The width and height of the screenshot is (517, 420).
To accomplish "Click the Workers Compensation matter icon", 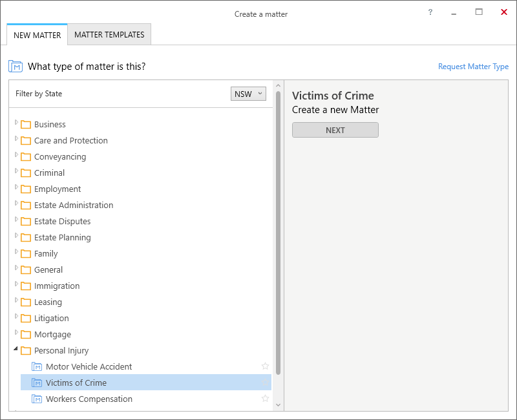I will click(37, 399).
